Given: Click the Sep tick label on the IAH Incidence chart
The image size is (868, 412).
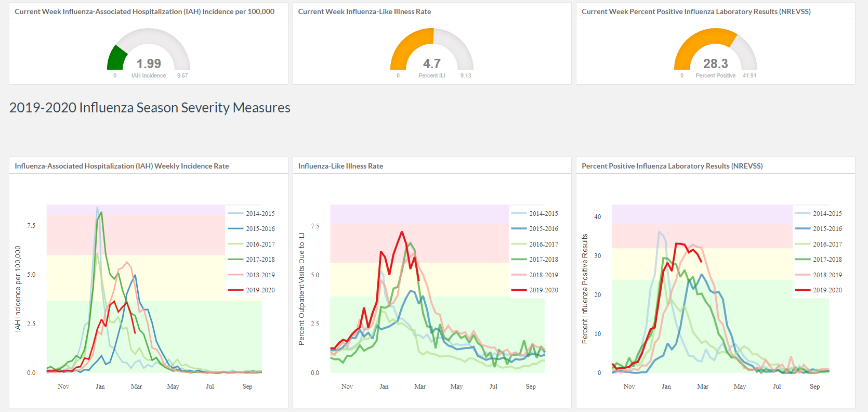Looking at the screenshot, I should (x=247, y=387).
